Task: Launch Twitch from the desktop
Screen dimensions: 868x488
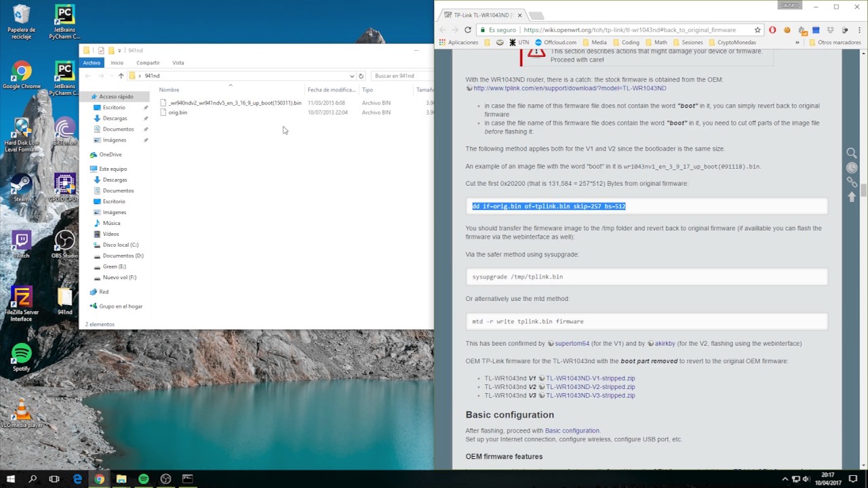Action: point(22,245)
